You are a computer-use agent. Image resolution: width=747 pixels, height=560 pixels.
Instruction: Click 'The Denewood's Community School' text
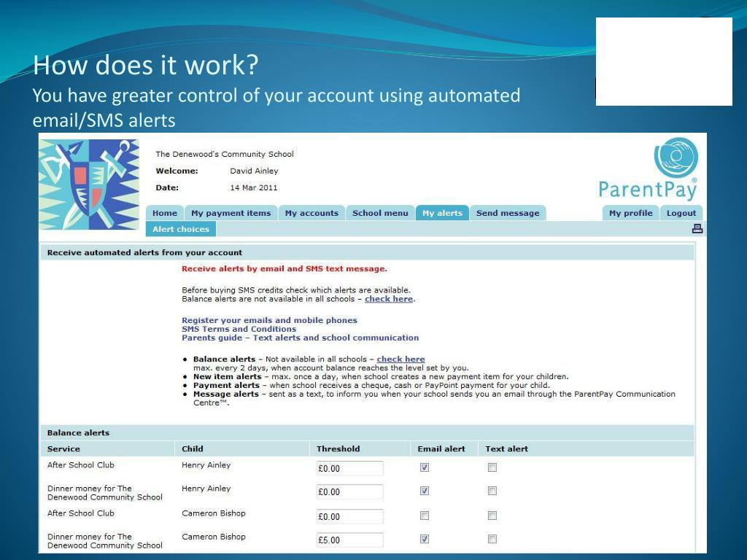[x=225, y=154]
